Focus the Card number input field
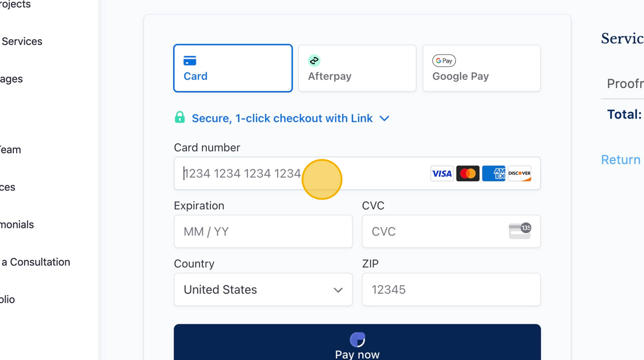Image resolution: width=644 pixels, height=360 pixels. pos(357,174)
